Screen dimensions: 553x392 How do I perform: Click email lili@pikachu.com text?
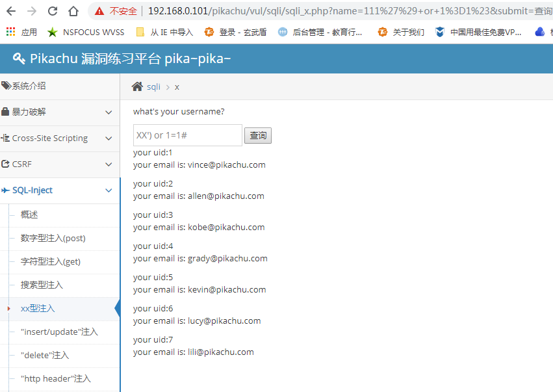[x=221, y=352]
